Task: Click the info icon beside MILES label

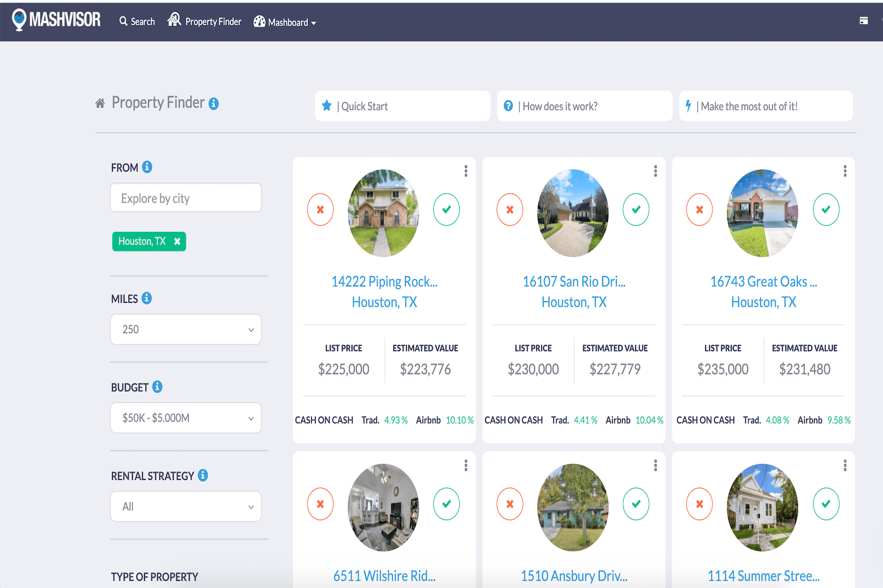Action: point(146,298)
